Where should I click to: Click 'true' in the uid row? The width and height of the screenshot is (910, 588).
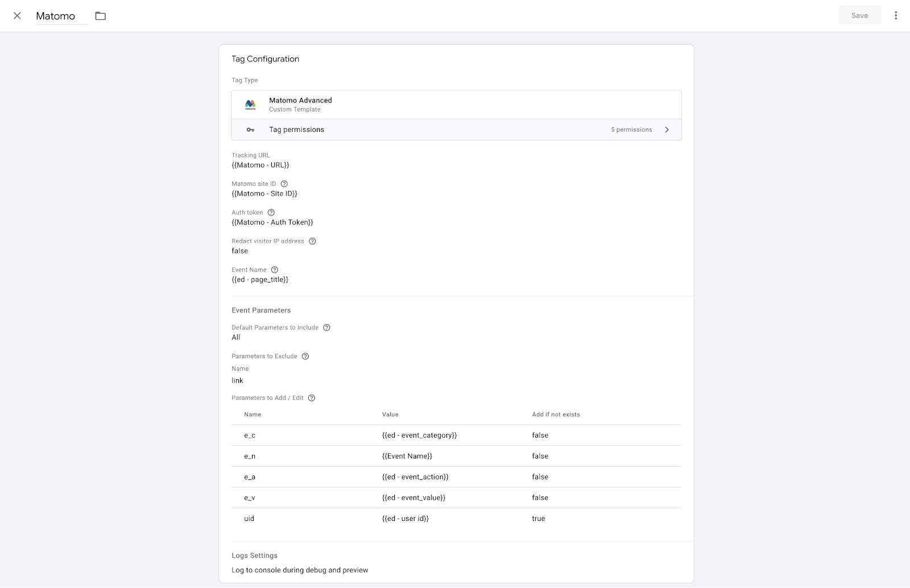(x=539, y=519)
